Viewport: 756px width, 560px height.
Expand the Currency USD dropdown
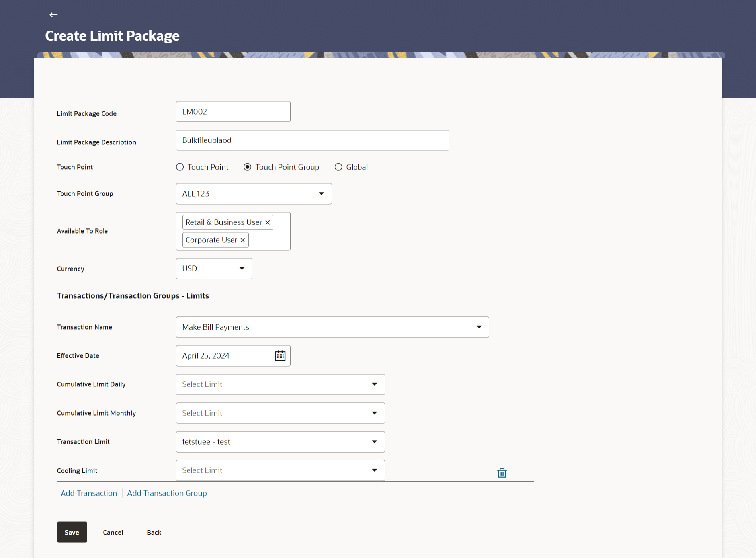[x=214, y=269]
